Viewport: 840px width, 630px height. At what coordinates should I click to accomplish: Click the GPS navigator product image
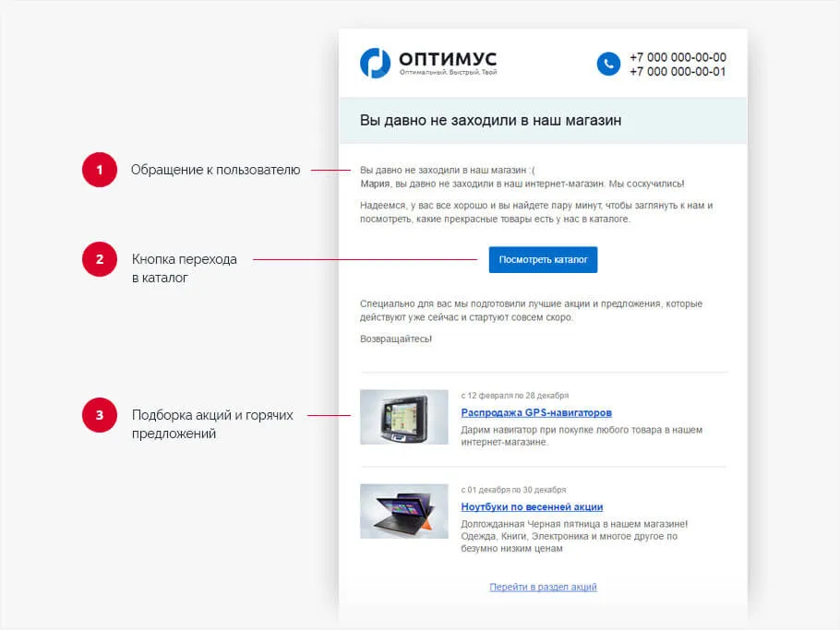point(403,417)
